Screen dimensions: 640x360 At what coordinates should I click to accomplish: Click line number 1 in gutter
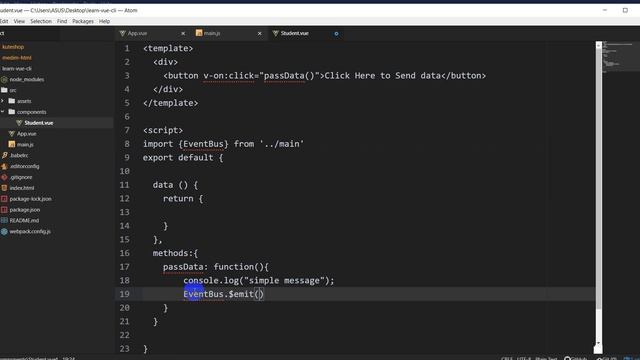click(127, 48)
